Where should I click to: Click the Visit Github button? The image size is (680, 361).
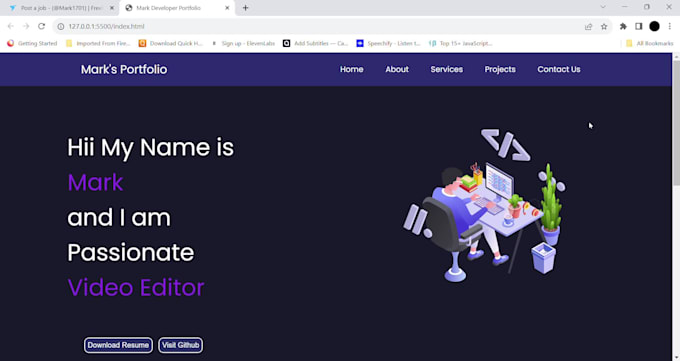click(180, 345)
